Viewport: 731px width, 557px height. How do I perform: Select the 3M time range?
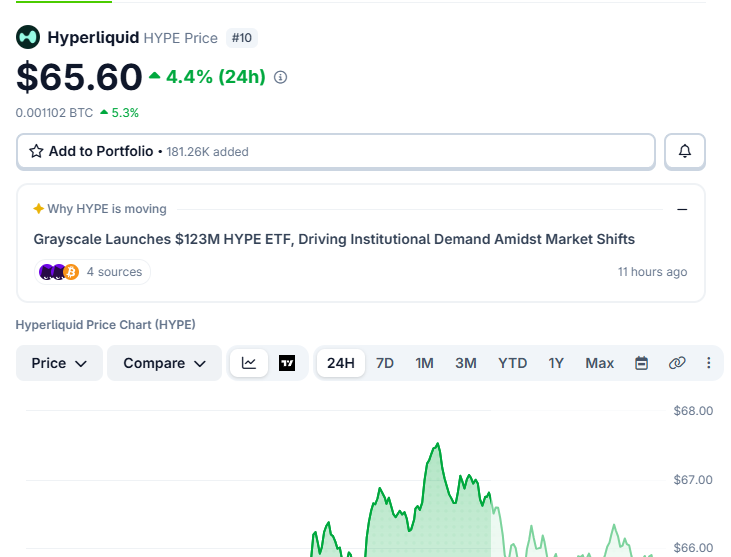tap(466, 363)
